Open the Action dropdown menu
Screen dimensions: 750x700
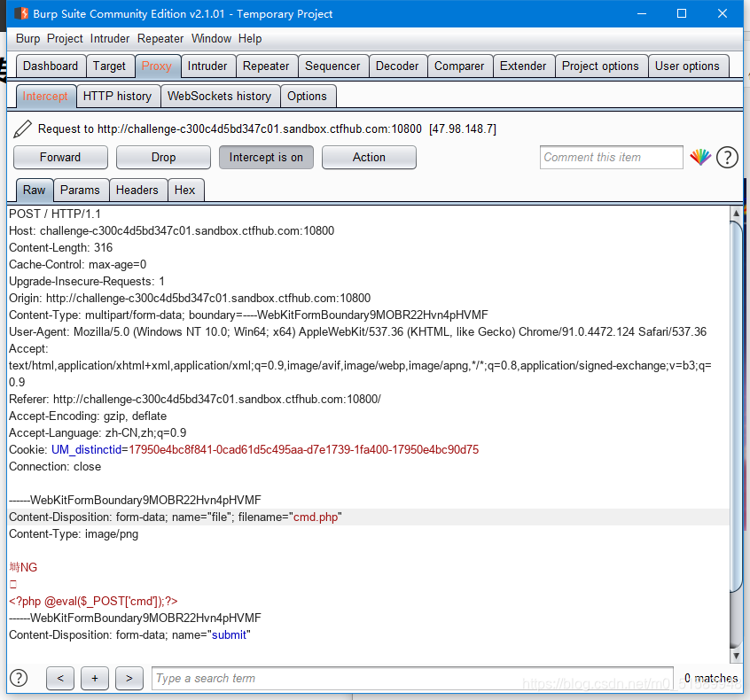369,158
